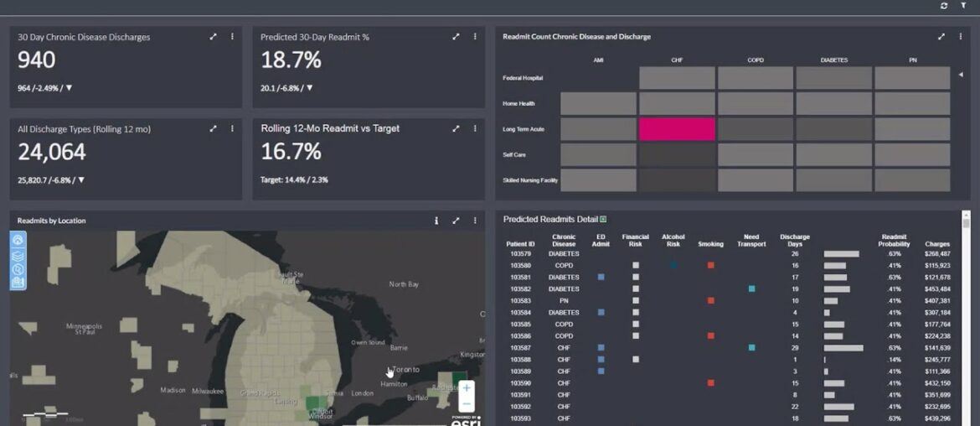
Task: Click the Readmit Probability column header
Action: click(894, 241)
